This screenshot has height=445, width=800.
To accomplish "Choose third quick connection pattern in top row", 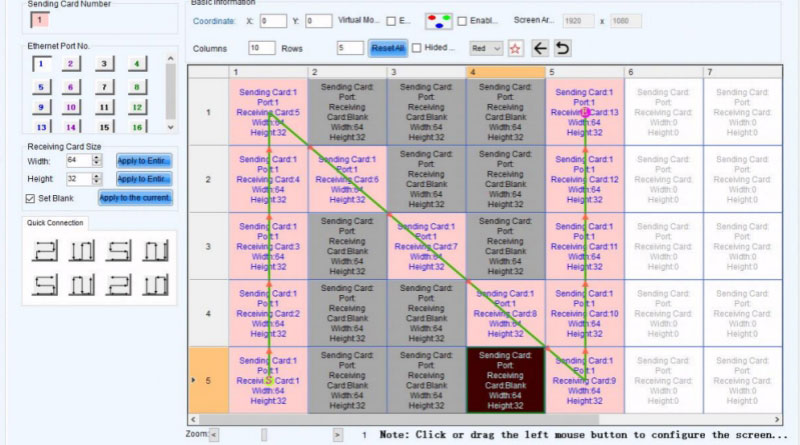I will [x=118, y=251].
